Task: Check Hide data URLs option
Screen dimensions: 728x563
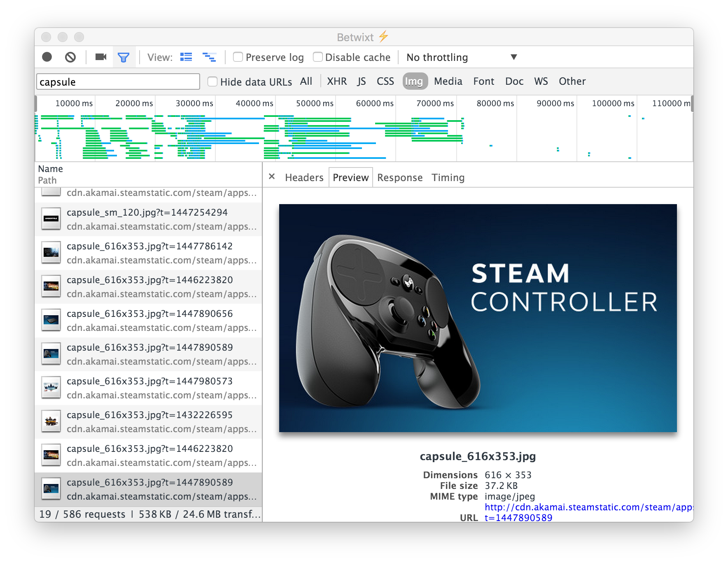Action: point(212,81)
